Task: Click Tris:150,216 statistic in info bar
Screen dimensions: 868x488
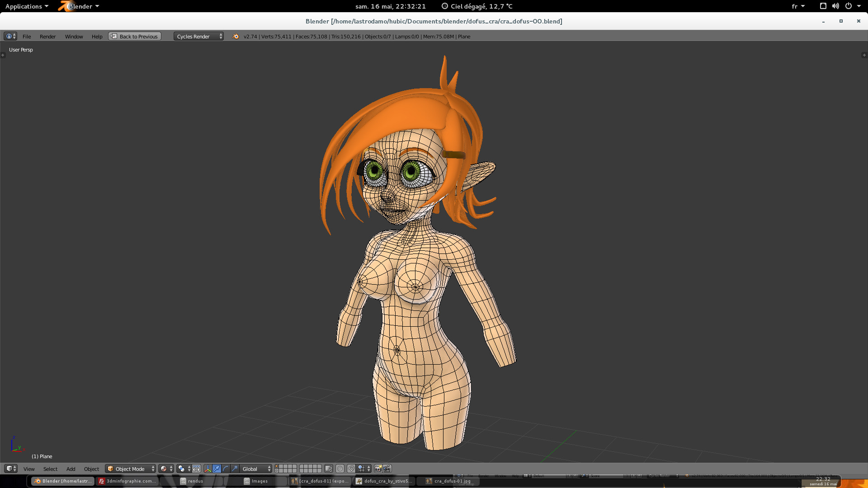Action: tap(346, 37)
